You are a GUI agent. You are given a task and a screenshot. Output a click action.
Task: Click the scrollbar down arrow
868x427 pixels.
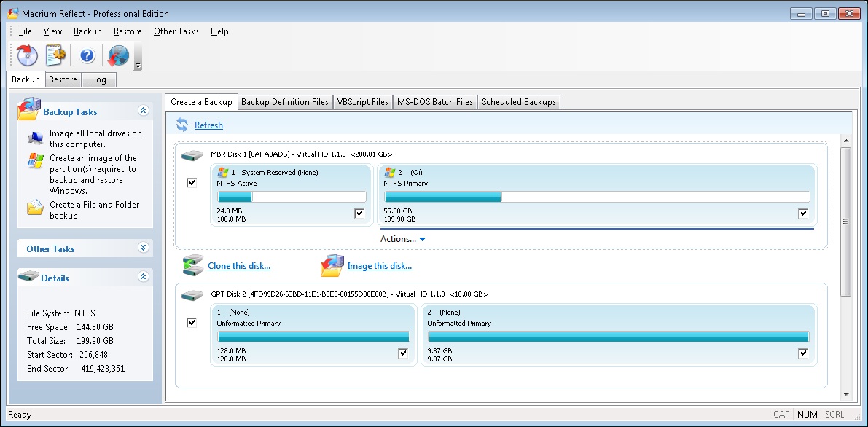[845, 395]
